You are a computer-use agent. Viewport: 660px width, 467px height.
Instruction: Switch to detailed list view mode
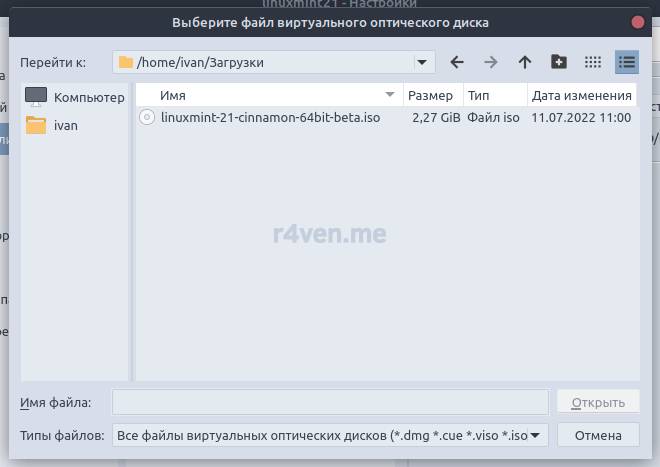pos(627,62)
